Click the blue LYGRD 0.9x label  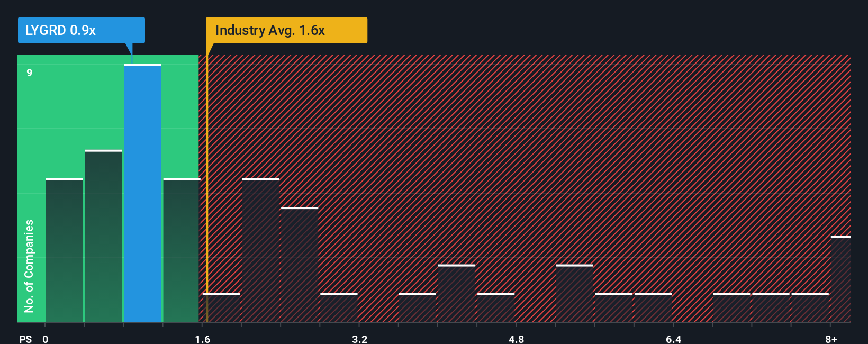pos(81,30)
